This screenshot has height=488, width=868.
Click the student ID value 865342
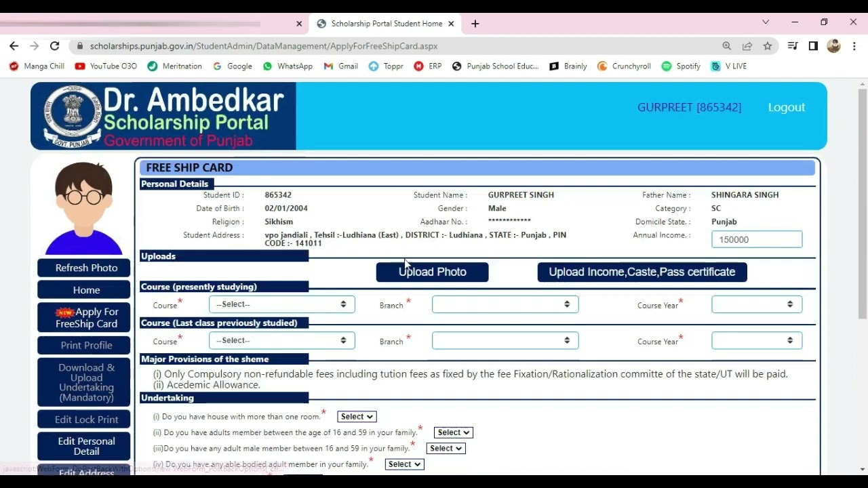pyautogui.click(x=278, y=195)
